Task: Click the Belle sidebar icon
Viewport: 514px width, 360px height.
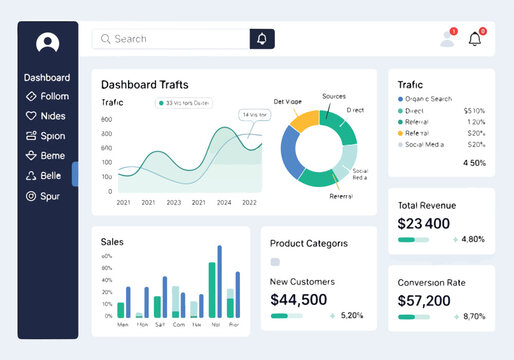Action: [x=31, y=175]
